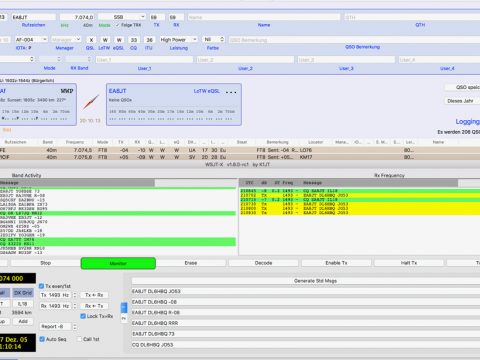The width and height of the screenshot is (480, 360).
Task: Click the Add button
Action: pos(23,321)
